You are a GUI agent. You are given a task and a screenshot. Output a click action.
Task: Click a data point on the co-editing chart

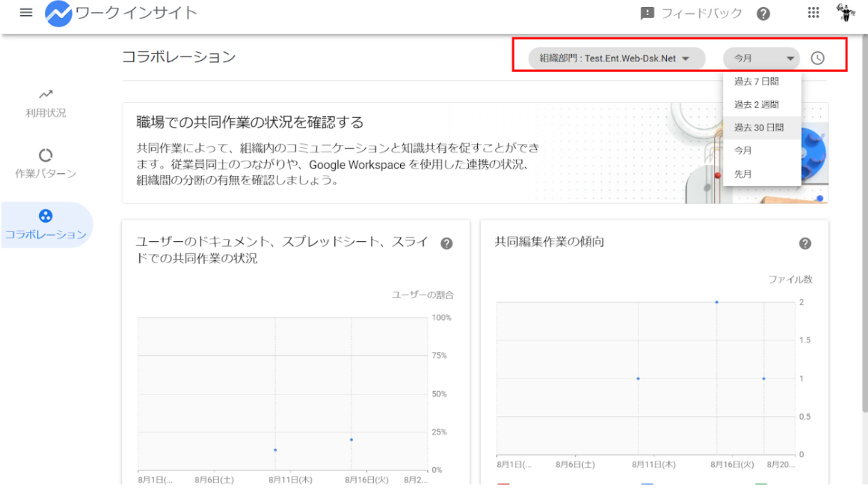click(x=717, y=302)
